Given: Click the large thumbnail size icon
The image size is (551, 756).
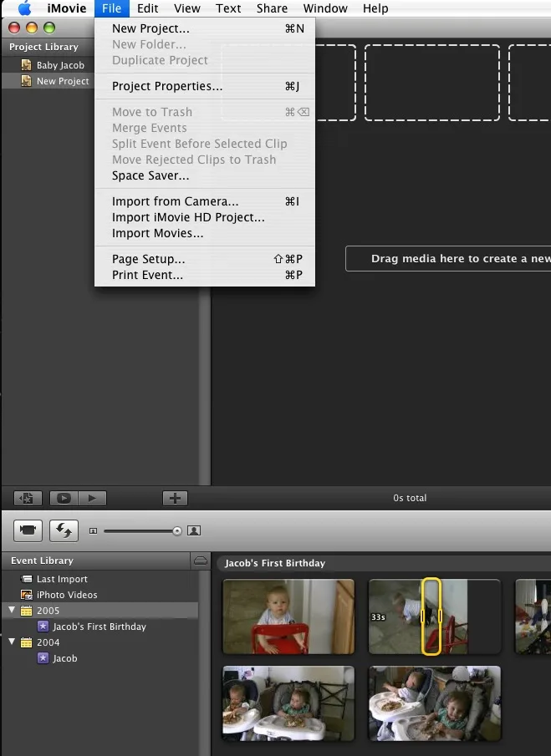Looking at the screenshot, I should point(195,530).
